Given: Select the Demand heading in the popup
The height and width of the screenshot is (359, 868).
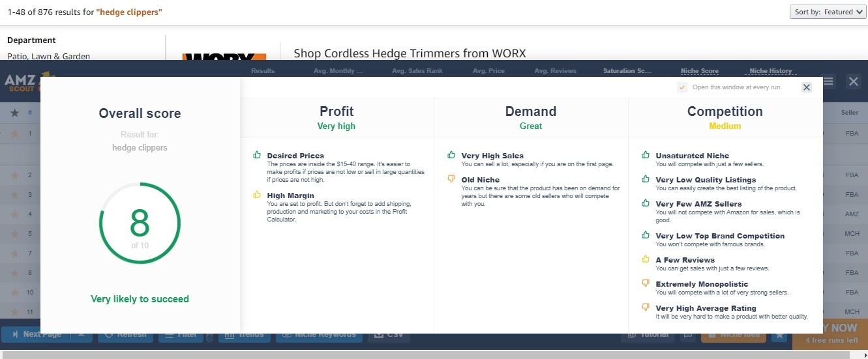Looking at the screenshot, I should [x=531, y=111].
